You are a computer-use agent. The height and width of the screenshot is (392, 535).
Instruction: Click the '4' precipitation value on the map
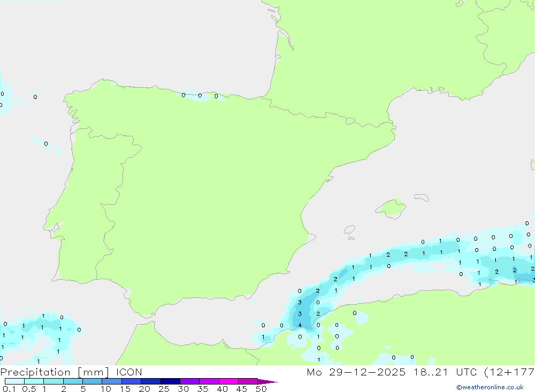tap(300, 325)
